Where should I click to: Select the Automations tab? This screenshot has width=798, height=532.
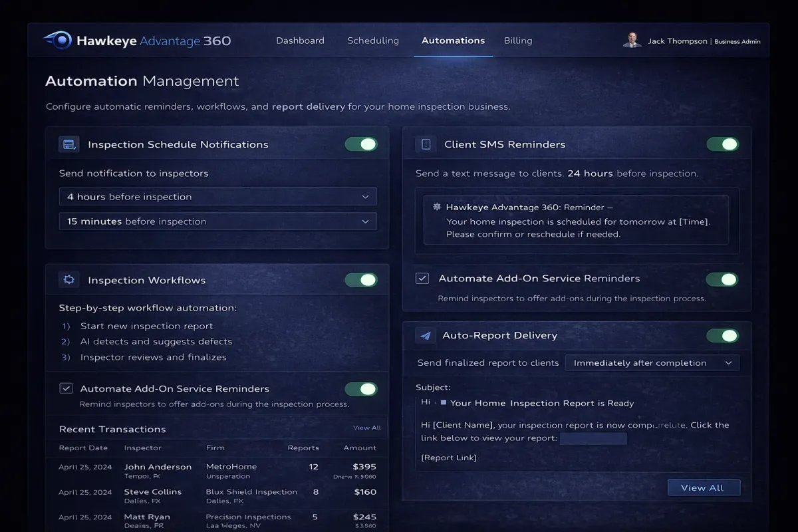pos(453,41)
